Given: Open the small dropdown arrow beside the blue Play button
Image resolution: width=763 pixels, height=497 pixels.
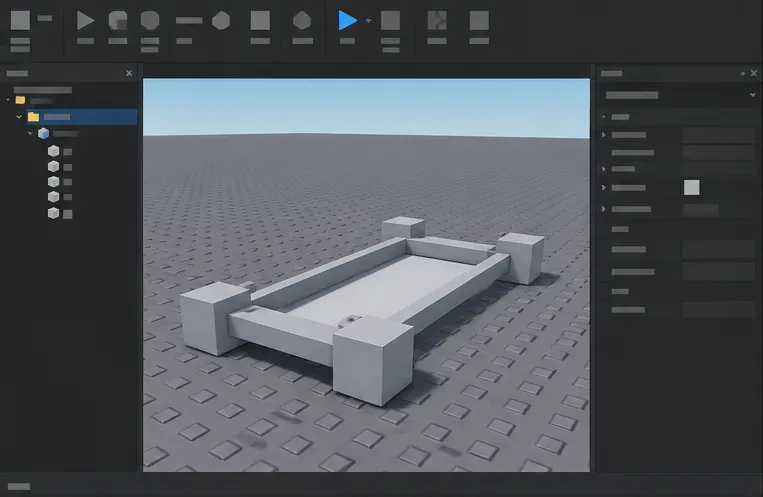Looking at the screenshot, I should pos(368,21).
